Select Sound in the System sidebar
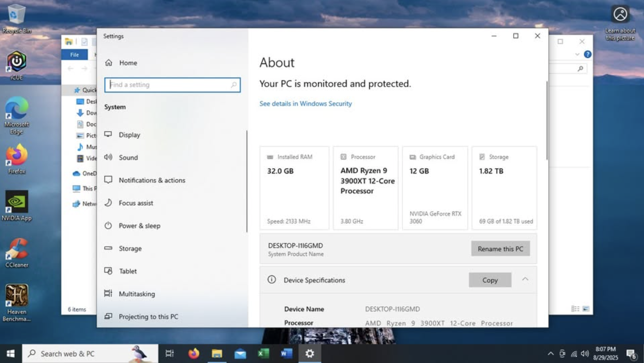 (x=128, y=158)
